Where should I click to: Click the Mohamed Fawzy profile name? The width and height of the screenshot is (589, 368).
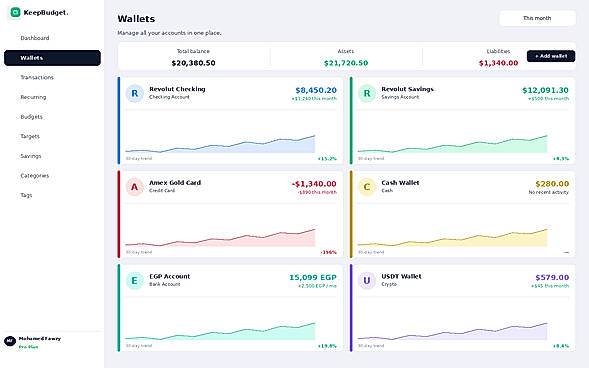(x=40, y=339)
